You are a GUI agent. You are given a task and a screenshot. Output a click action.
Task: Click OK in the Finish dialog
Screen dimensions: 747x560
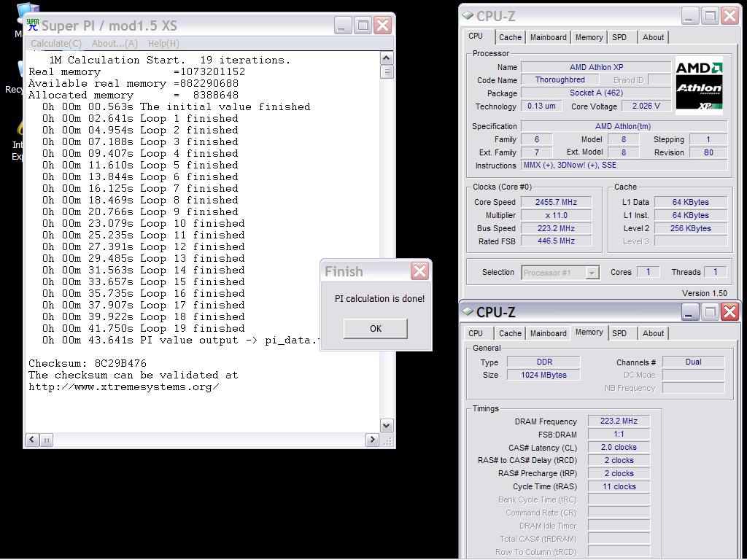(x=376, y=329)
